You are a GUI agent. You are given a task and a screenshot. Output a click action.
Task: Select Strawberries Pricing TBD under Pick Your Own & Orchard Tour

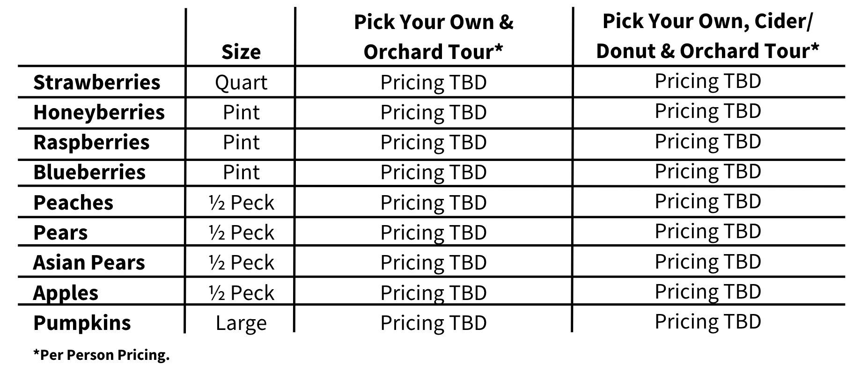coord(434,83)
